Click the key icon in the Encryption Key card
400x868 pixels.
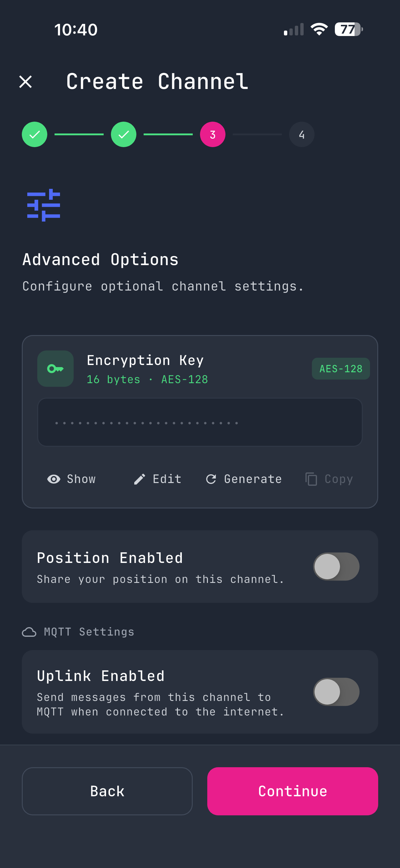coord(55,368)
